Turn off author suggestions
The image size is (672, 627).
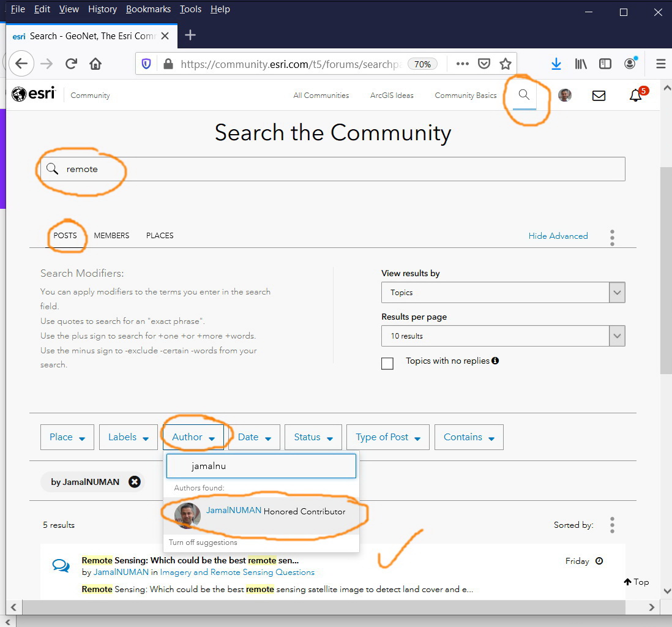[203, 543]
